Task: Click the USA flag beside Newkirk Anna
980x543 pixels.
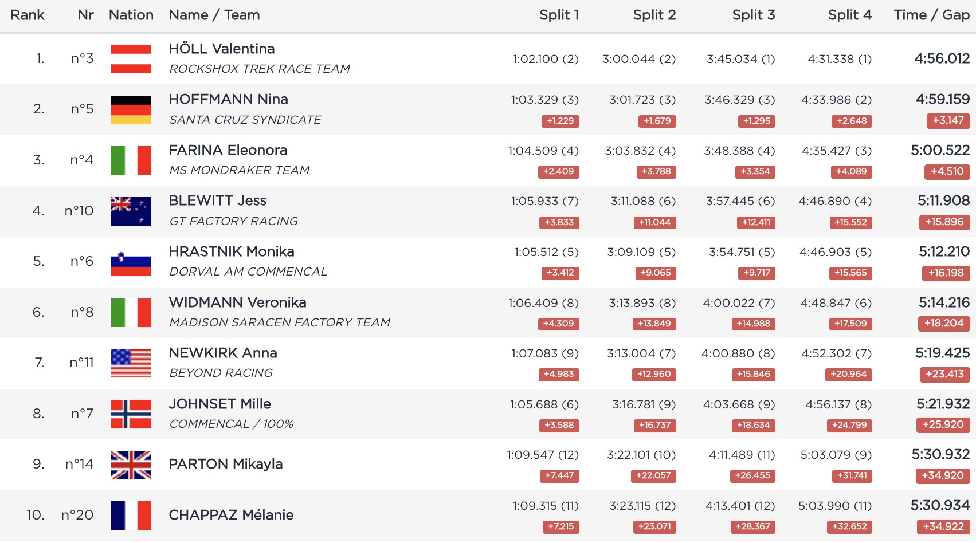Action: (131, 363)
